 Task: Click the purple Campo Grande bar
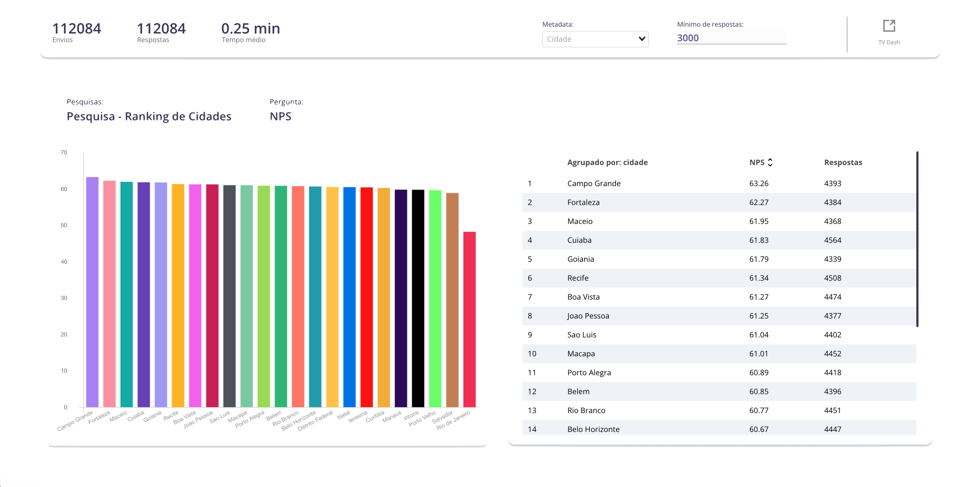click(92, 292)
